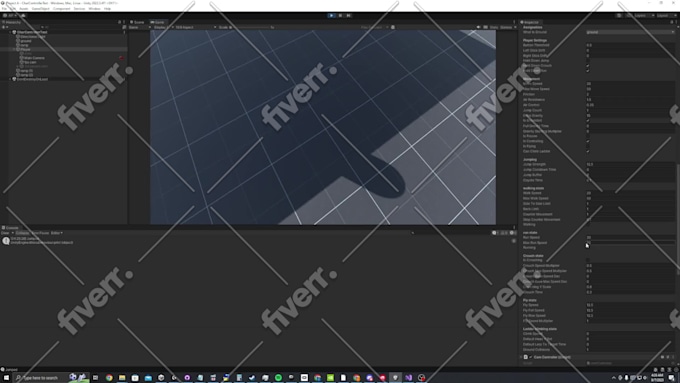Toggle the Is Controlling checkbox
The image size is (680, 383).
point(588,141)
